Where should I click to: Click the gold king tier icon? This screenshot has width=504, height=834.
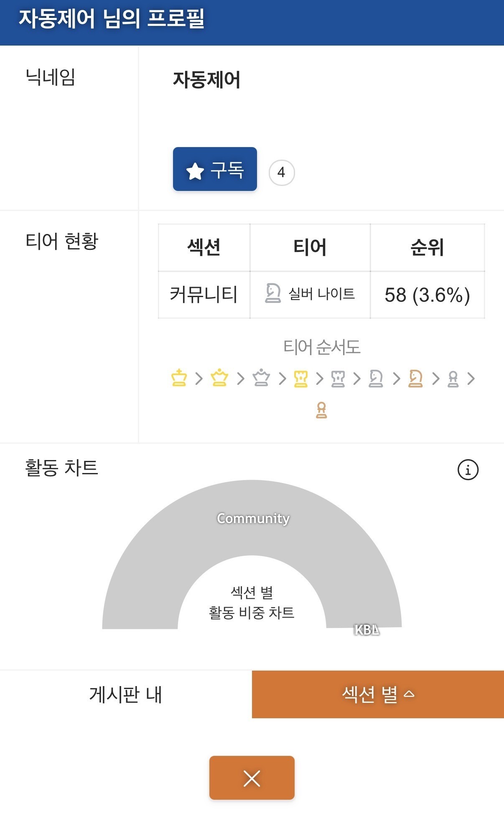(x=179, y=378)
